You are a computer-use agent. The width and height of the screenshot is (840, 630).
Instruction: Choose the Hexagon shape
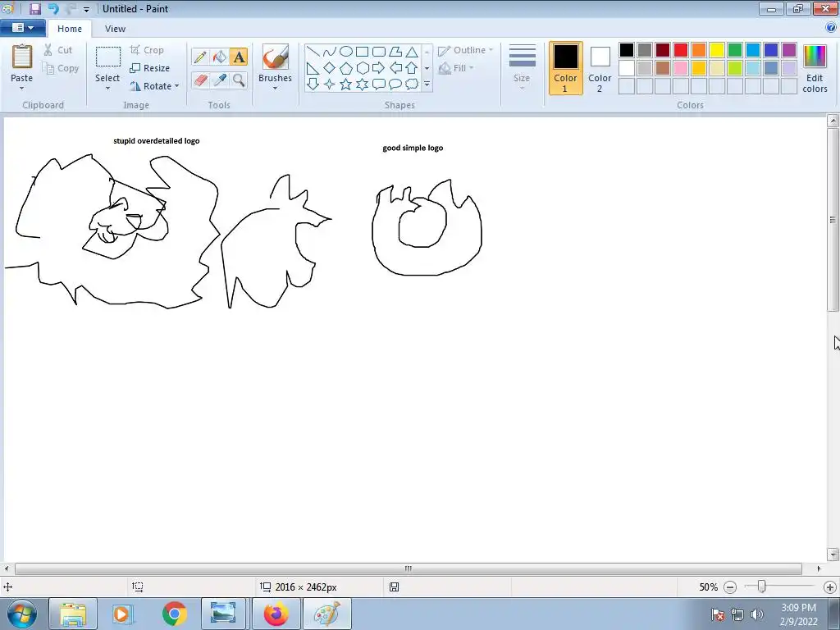point(362,68)
